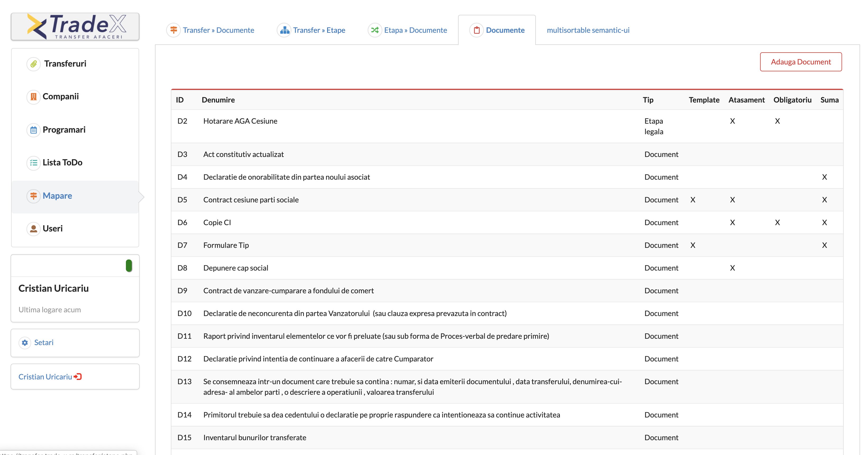This screenshot has width=868, height=455.
Task: Click row ID D10
Action: pyautogui.click(x=184, y=314)
